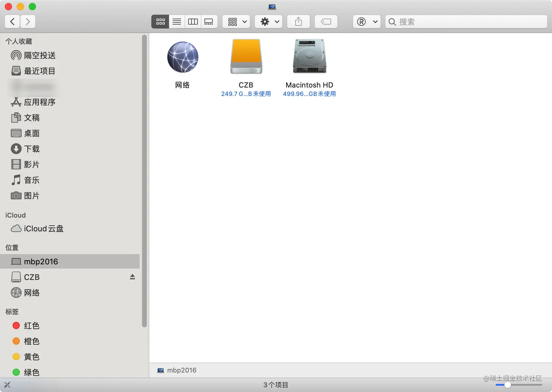Switch to column view
Screen dimensions: 552x392
193,22
